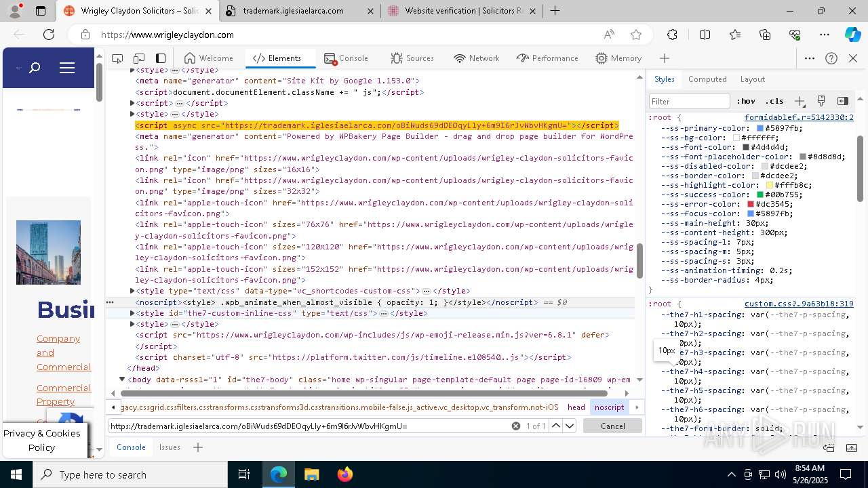The width and height of the screenshot is (868, 488).
Task: Open the DevTools help icon
Action: coord(831,58)
